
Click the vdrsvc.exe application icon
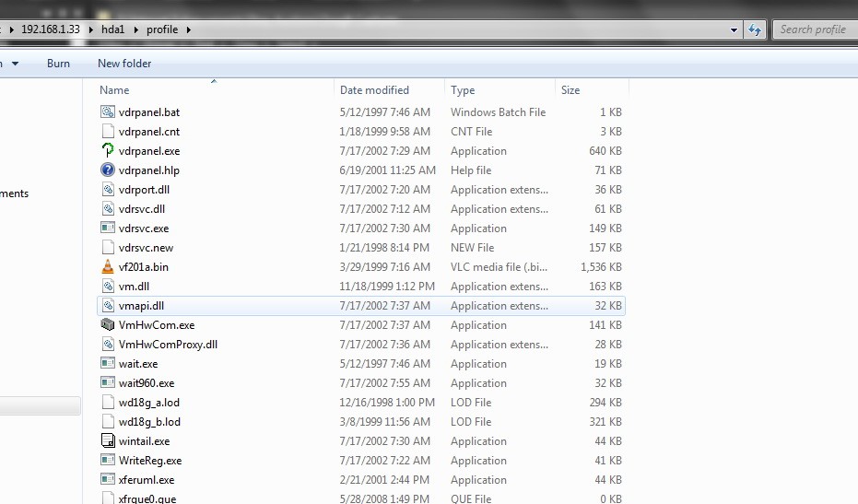(109, 229)
